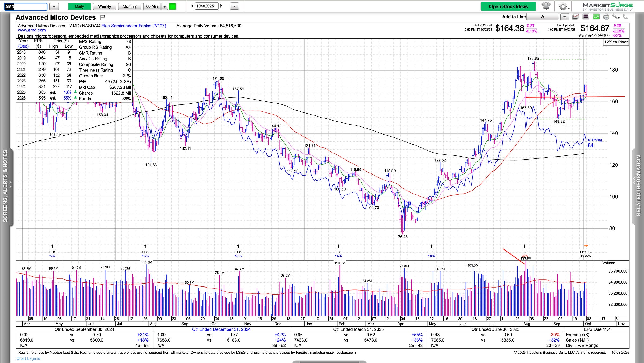Image resolution: width=644 pixels, height=363 pixels.
Task: Open the settings gear menu
Action: (x=563, y=6)
